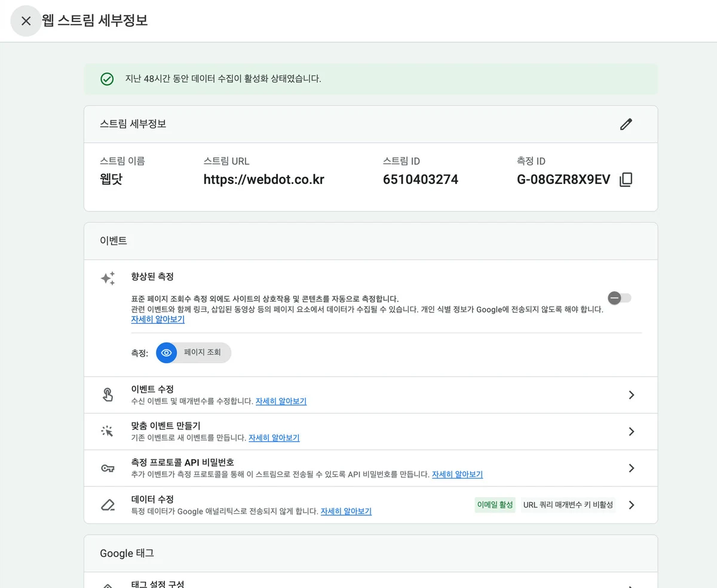Click the green data collection checkmark icon
The height and width of the screenshot is (588, 717).
tap(107, 79)
